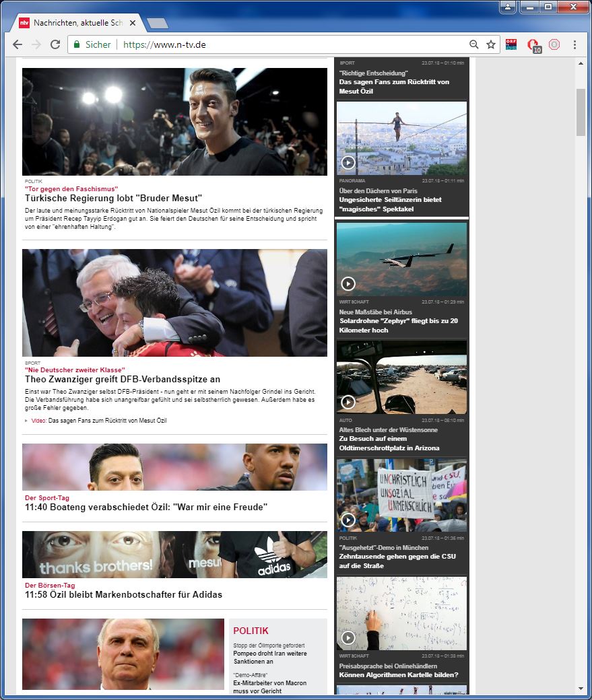Click the Mesut Özil press conference photo

click(x=174, y=121)
